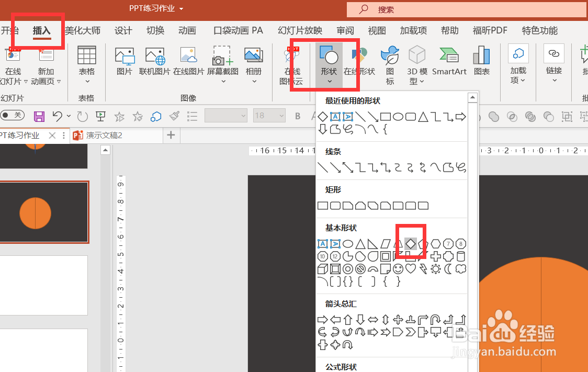Open the 设计 design tab

(123, 30)
